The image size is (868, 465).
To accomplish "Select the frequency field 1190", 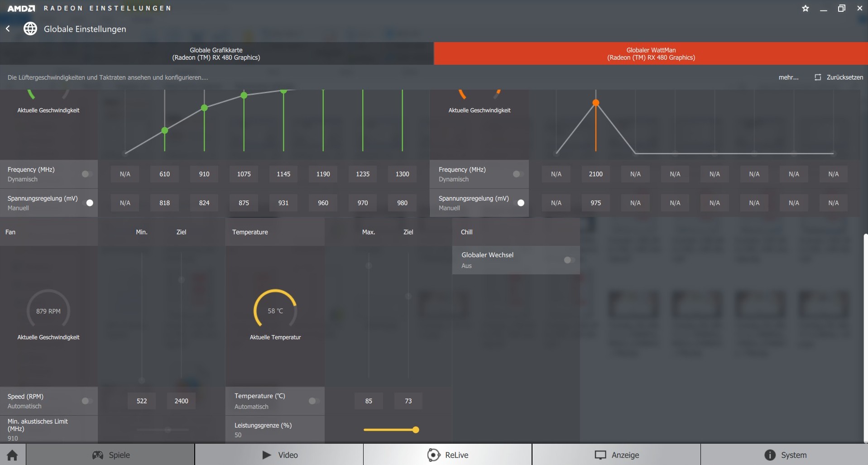I will click(323, 174).
